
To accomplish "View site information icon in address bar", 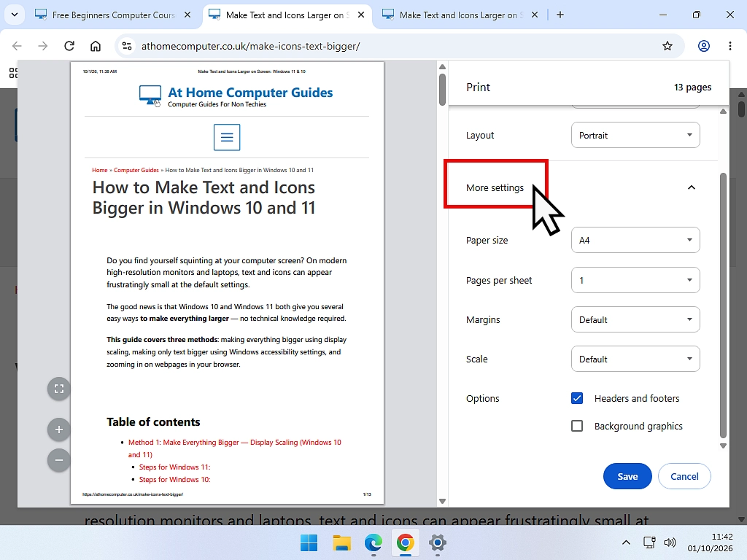I will coord(127,46).
